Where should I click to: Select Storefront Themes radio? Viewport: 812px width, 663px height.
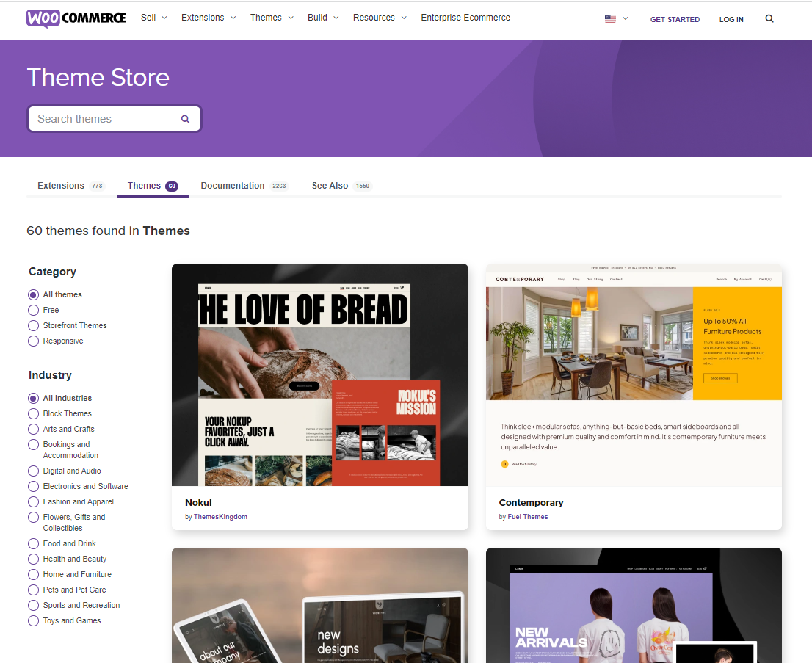(33, 326)
